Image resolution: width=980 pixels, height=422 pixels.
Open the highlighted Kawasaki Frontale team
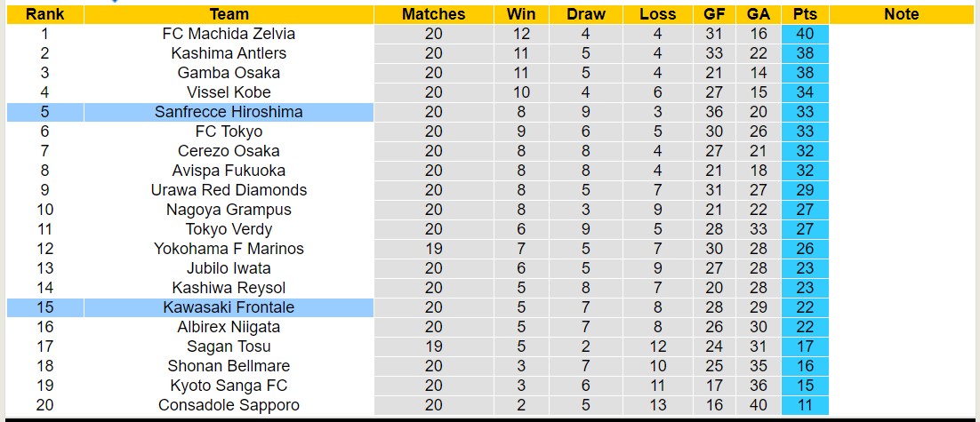click(x=229, y=307)
